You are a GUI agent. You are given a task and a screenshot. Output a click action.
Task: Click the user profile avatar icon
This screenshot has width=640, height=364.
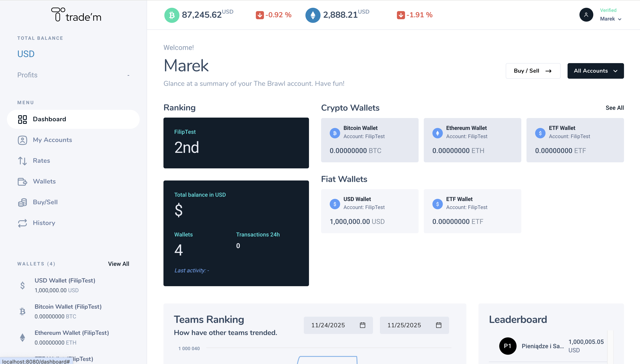(586, 15)
